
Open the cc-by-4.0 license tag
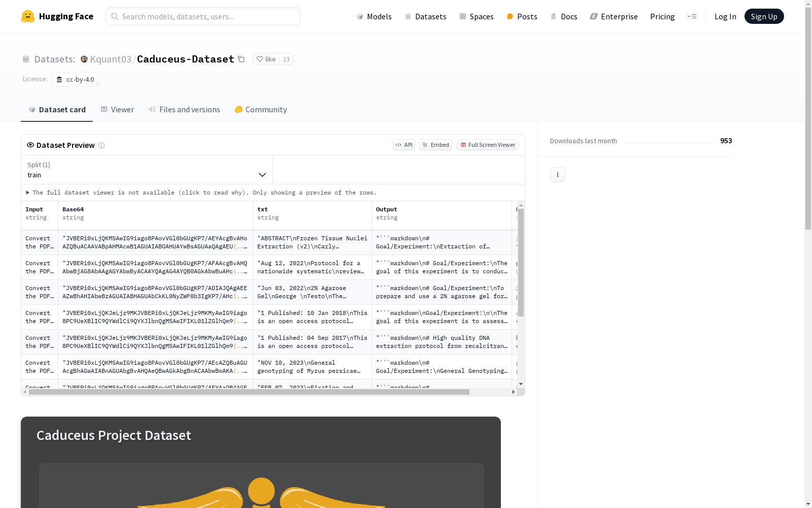tap(75, 79)
